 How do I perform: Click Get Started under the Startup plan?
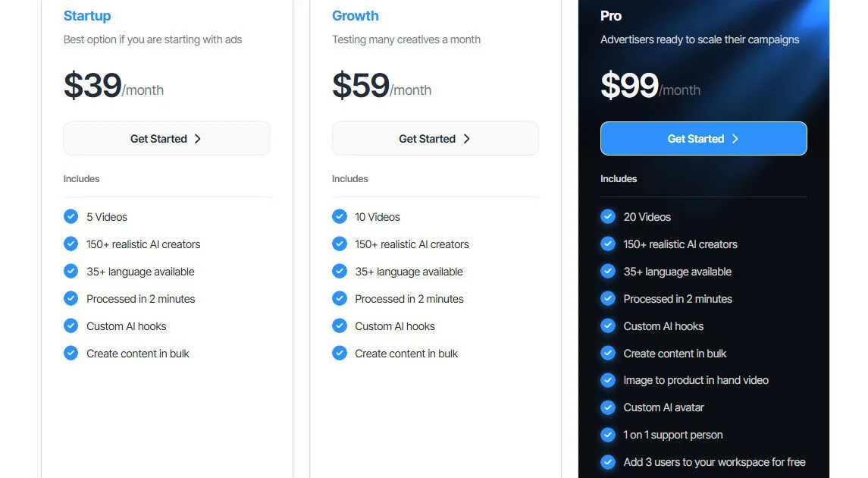(166, 139)
